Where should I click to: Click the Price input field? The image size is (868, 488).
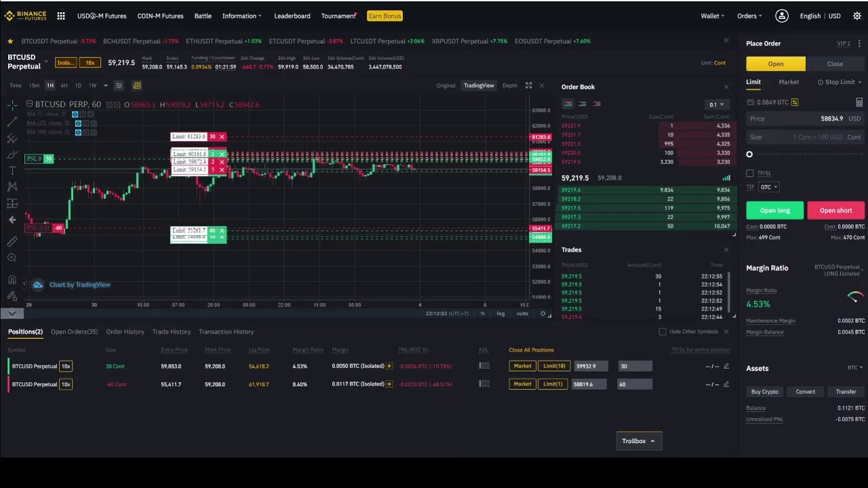(805, 119)
